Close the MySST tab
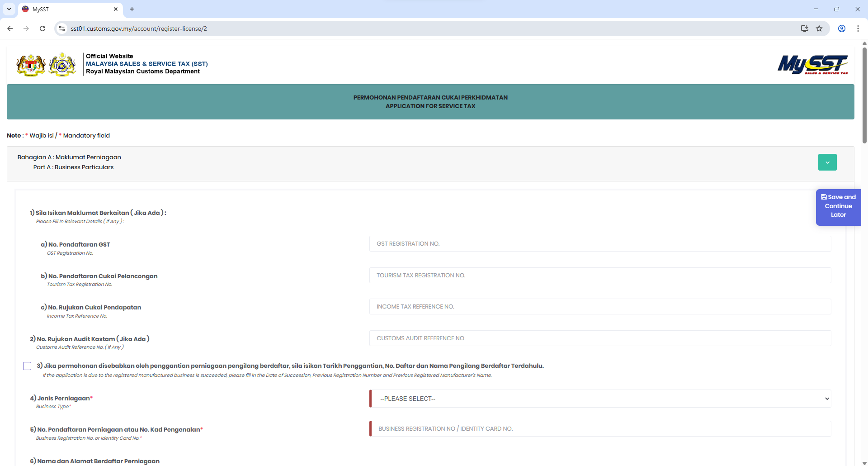This screenshot has height=466, width=868. pyautogui.click(x=116, y=9)
